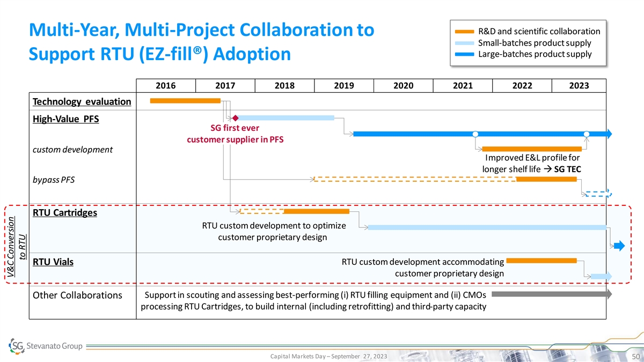The image size is (644, 362).
Task: Click the High-Value PFS row label
Action: click(x=65, y=119)
